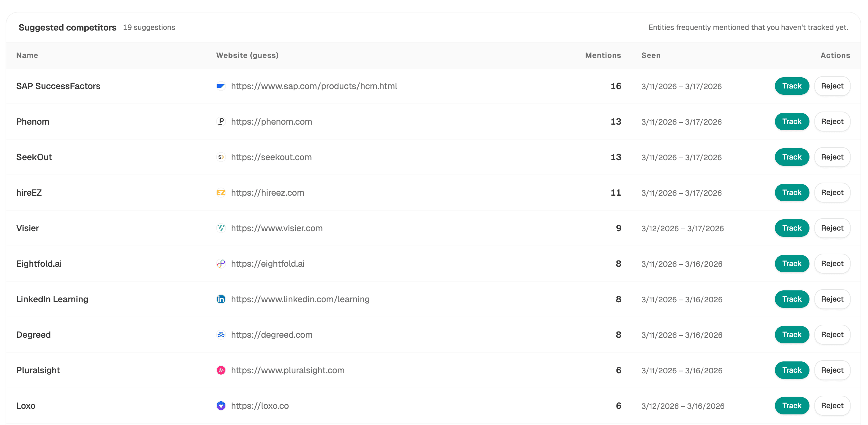The height and width of the screenshot is (425, 868).
Task: Select the hireEZ name cell
Action: (x=29, y=193)
